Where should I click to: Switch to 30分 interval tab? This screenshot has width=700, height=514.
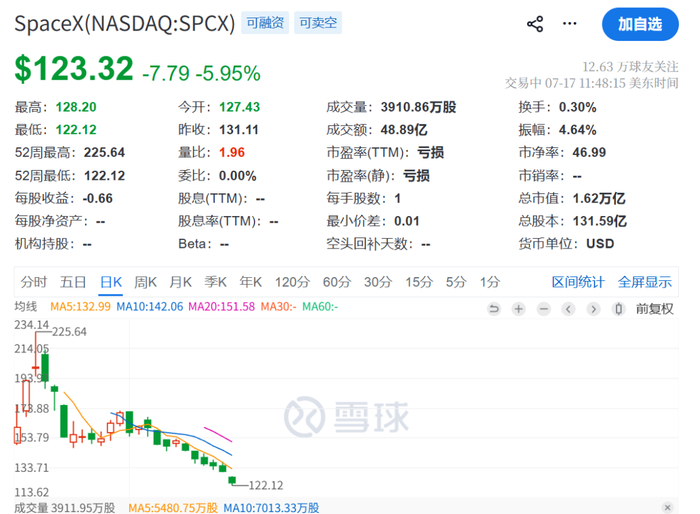378,282
